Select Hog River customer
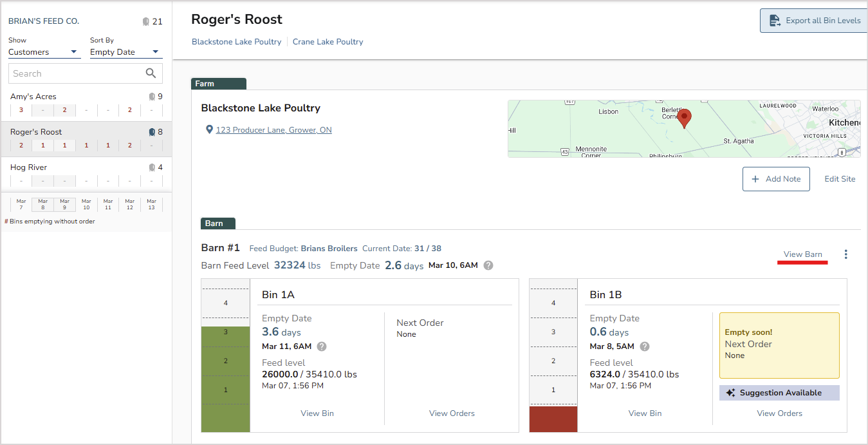The image size is (868, 445). pyautogui.click(x=86, y=174)
